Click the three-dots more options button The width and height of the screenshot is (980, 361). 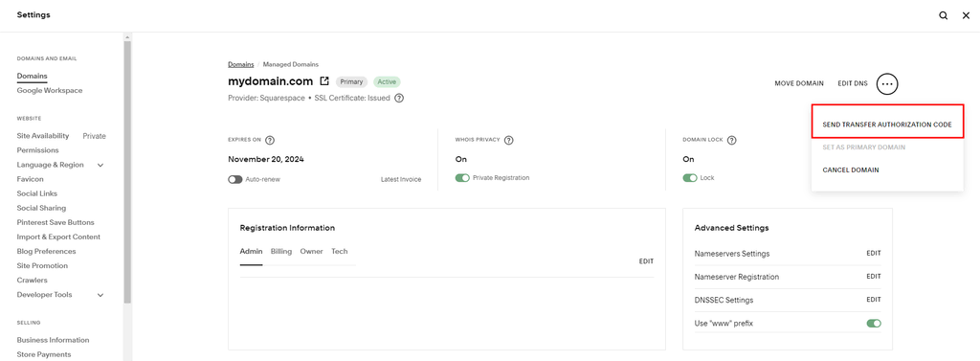click(x=887, y=83)
